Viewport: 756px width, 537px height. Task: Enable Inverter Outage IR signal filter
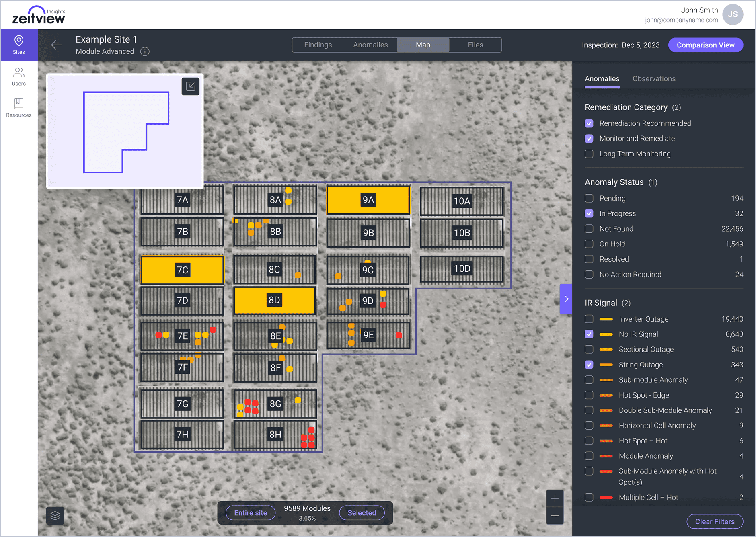(x=589, y=319)
